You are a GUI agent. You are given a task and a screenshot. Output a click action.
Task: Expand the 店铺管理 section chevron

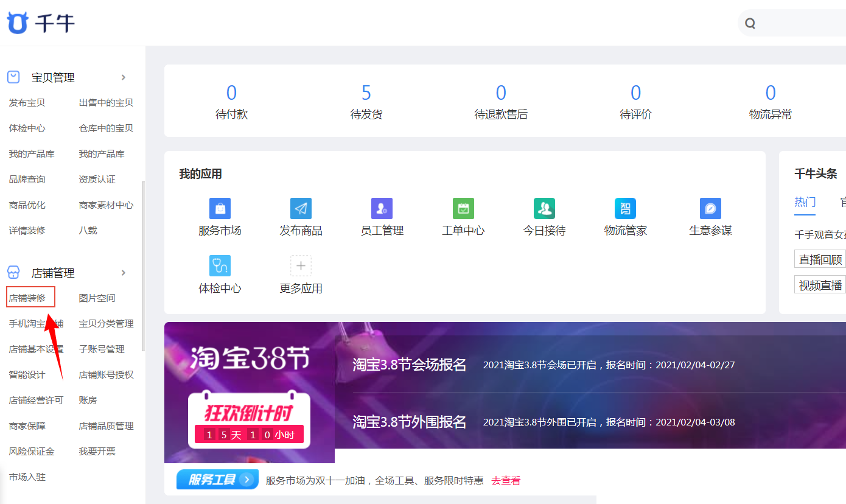coord(124,273)
